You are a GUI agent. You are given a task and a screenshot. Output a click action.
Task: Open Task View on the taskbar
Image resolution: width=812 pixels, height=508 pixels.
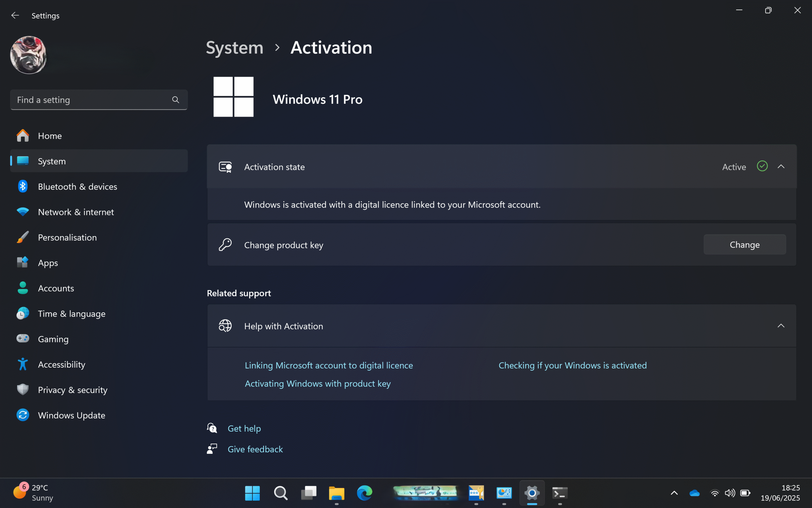[x=309, y=493]
